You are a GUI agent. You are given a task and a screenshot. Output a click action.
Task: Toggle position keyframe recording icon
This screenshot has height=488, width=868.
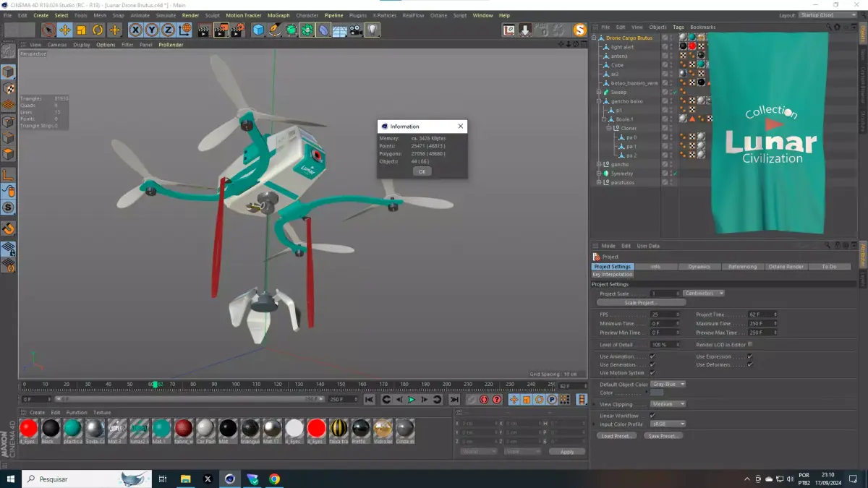(514, 399)
